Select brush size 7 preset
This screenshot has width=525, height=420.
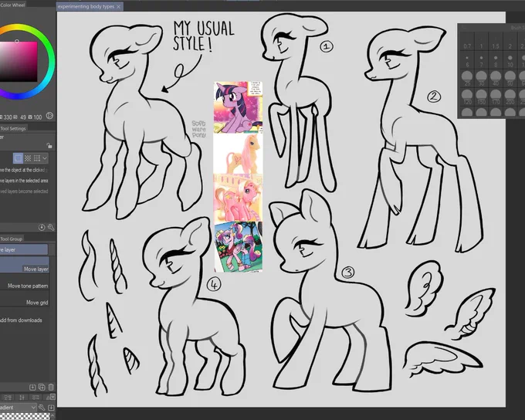pyautogui.click(x=482, y=60)
